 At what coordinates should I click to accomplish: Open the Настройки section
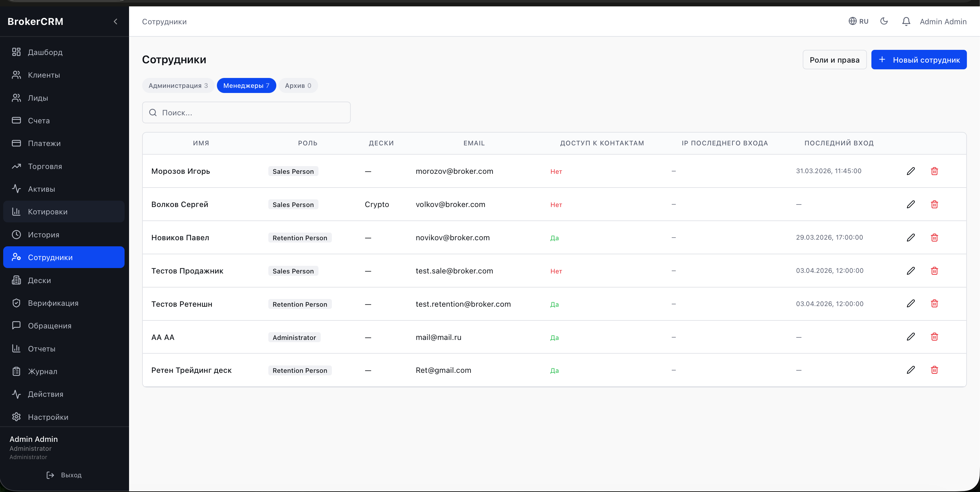48,417
